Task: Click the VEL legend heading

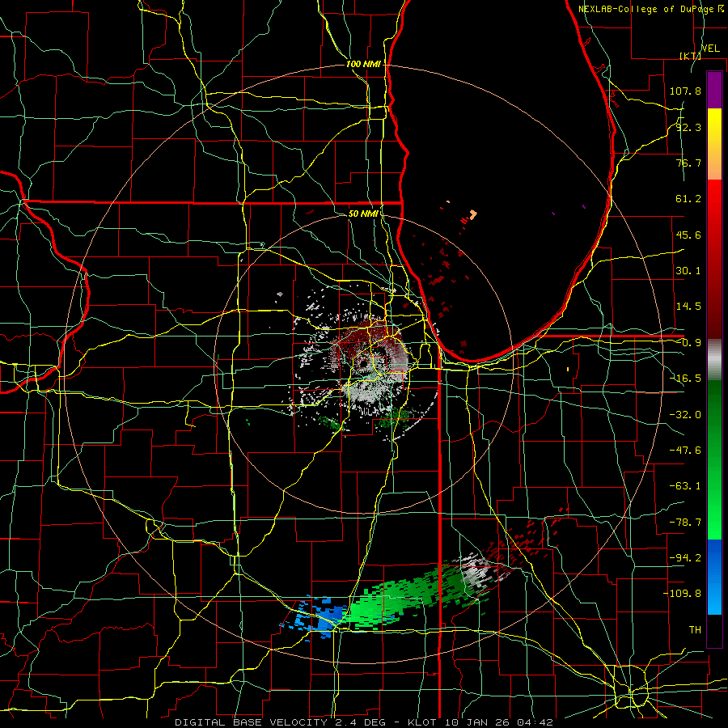Action: 711,49
